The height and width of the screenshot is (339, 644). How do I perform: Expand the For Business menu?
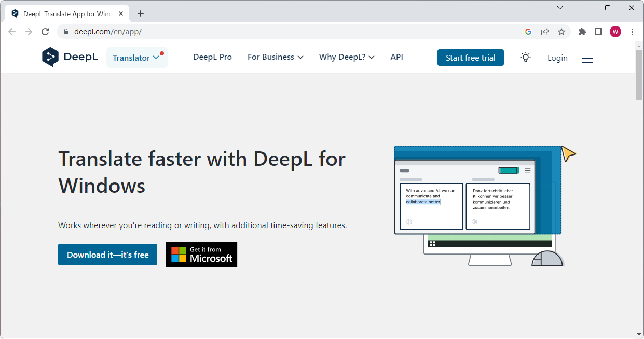tap(275, 57)
